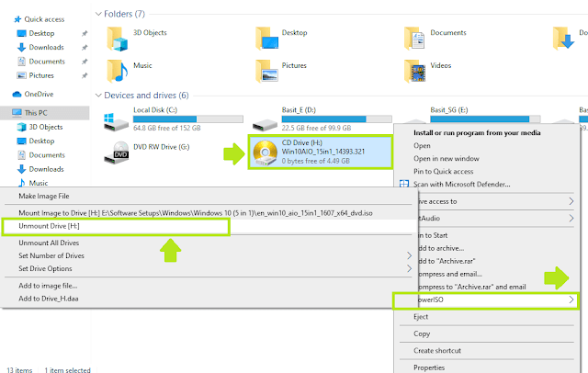
Task: Expand the Give access to submenu arrow
Action: point(571,201)
